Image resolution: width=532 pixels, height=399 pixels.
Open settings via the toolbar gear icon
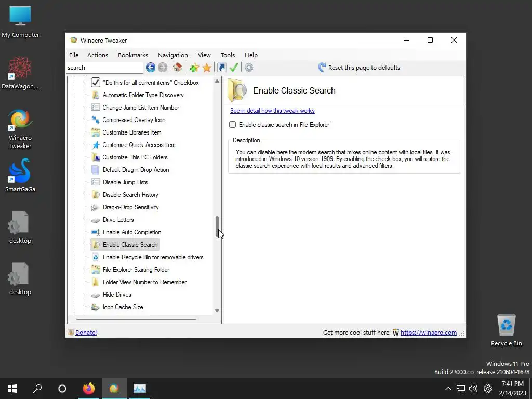pos(249,68)
